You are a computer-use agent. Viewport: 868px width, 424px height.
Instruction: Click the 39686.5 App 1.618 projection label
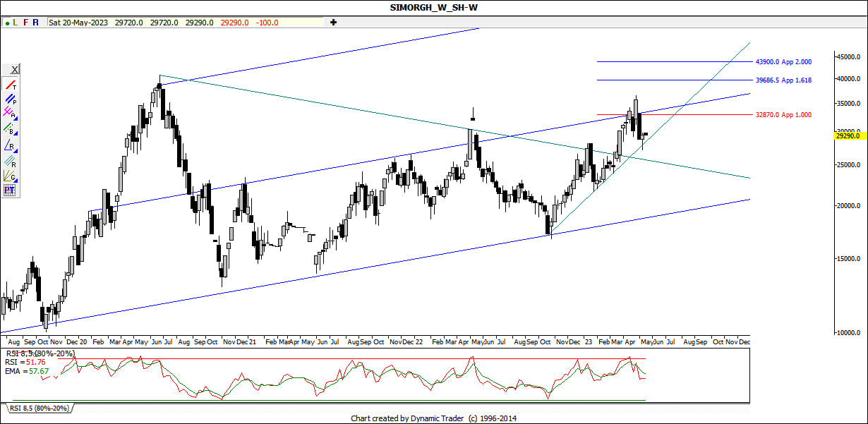point(783,80)
